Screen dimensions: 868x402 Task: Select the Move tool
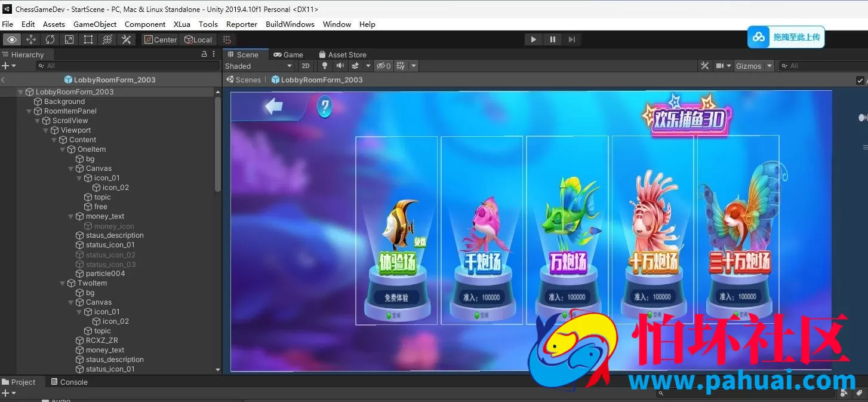pos(31,39)
